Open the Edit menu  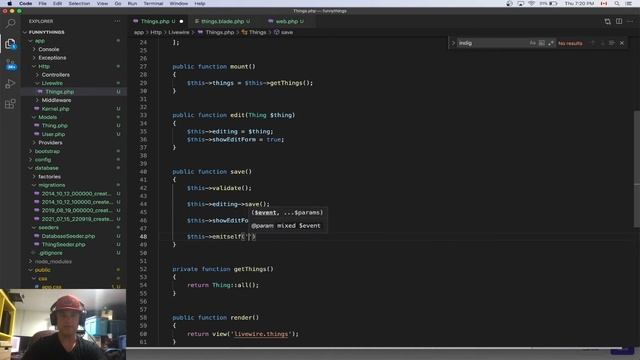click(x=58, y=3)
